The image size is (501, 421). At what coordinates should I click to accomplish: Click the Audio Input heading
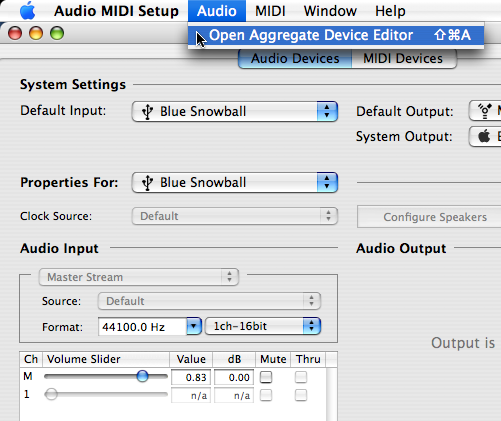tap(59, 248)
